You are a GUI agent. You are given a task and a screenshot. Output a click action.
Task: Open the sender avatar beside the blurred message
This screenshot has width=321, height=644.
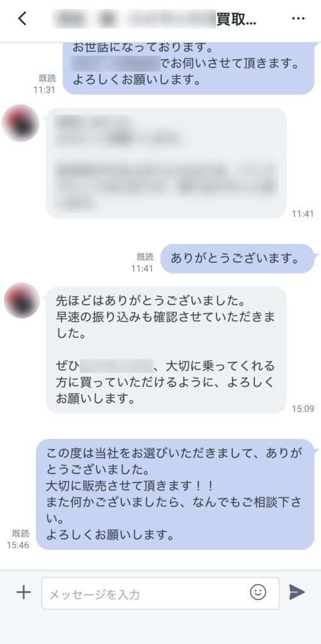tap(21, 123)
